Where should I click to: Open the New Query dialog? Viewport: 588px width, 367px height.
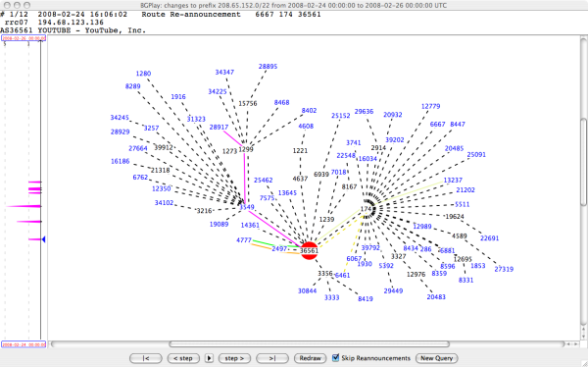[437, 358]
